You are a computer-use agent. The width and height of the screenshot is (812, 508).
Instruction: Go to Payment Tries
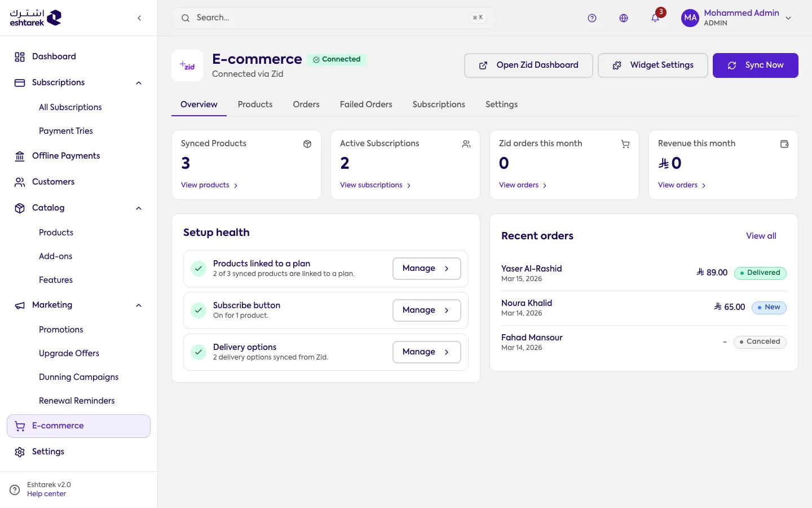pyautogui.click(x=66, y=131)
